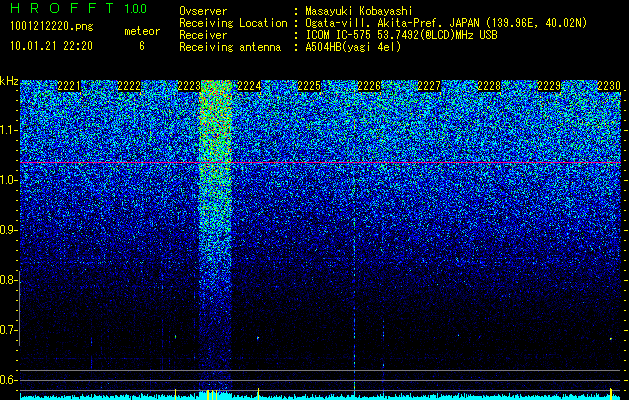Click the 'Ovserver' label

point(203,11)
